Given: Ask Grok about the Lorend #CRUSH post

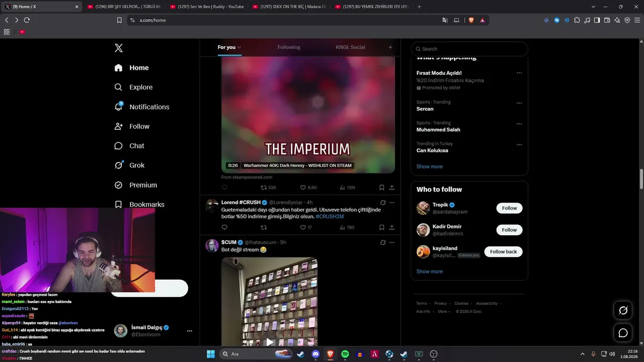Looking at the screenshot, I should pos(383,203).
